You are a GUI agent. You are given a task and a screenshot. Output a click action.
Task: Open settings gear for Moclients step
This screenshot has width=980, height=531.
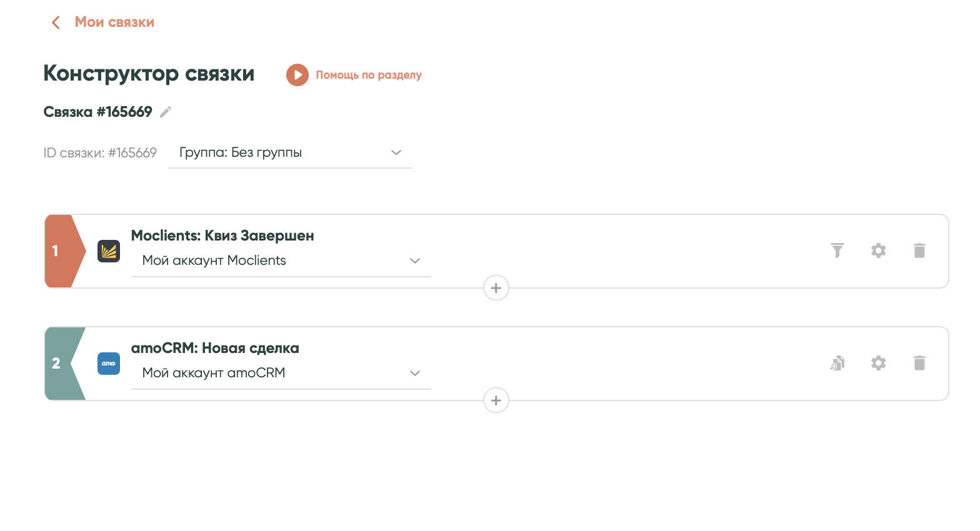pos(879,251)
